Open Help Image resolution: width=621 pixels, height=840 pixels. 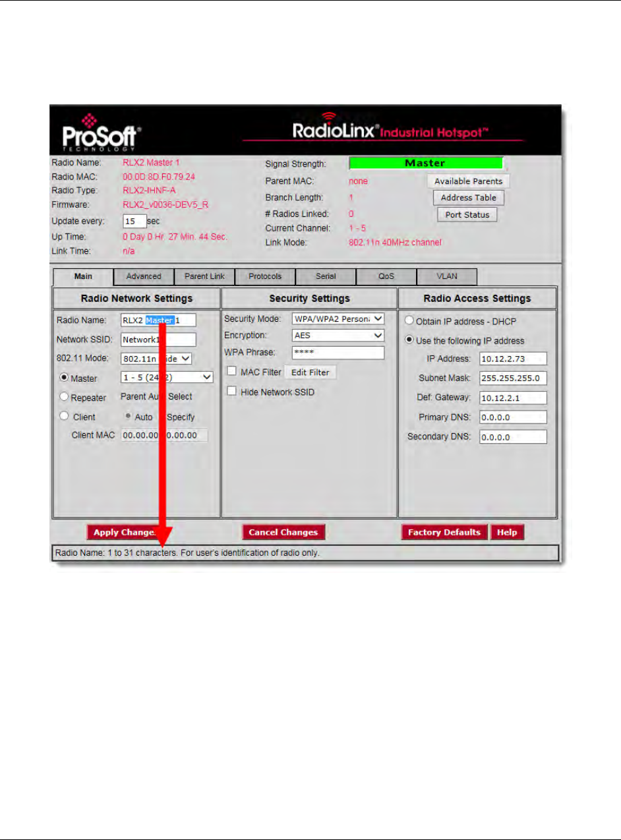[507, 532]
